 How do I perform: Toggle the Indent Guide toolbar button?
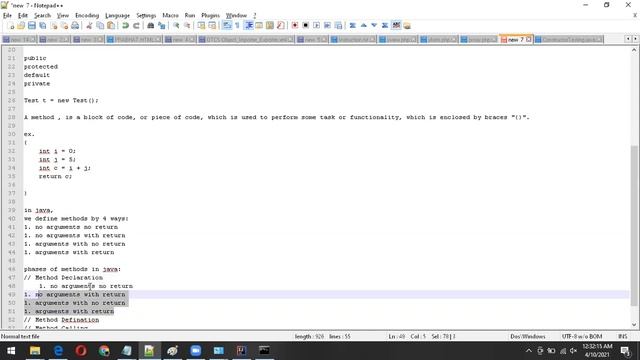coord(249,26)
